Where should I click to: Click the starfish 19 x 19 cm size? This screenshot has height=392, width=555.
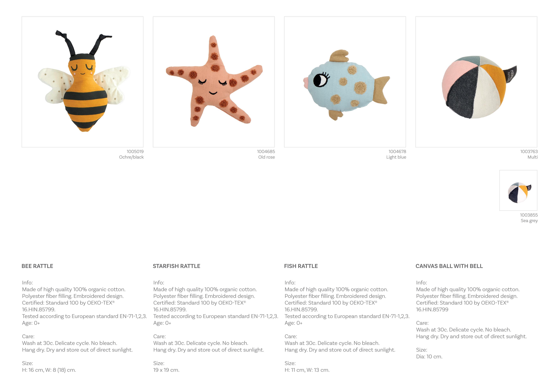[166, 370]
